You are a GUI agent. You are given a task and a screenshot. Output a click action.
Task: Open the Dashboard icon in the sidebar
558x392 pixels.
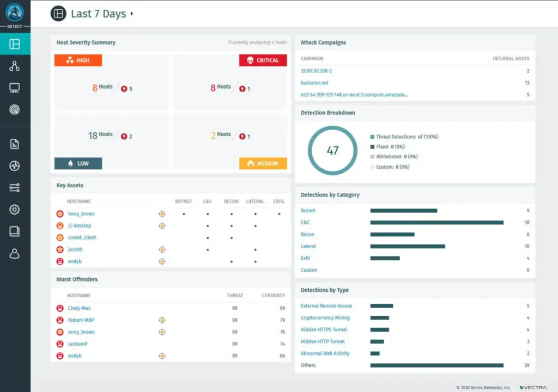point(15,44)
